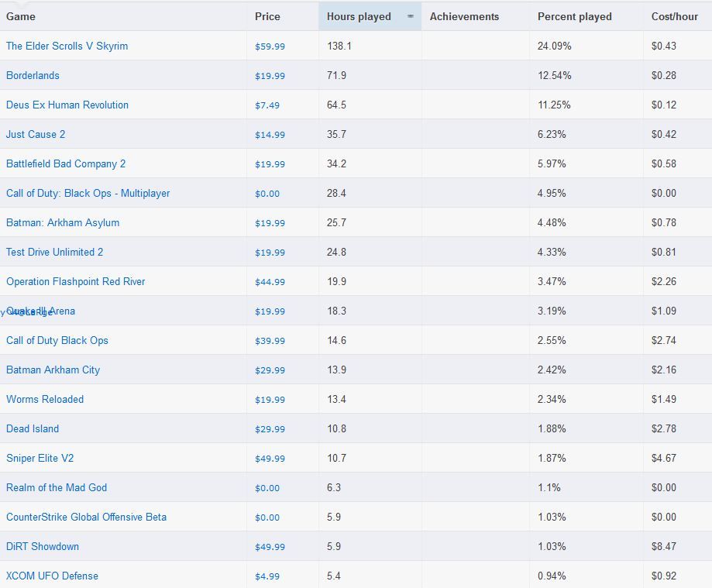Open the Quake III Arena link
This screenshot has height=588, width=712.
tap(41, 311)
